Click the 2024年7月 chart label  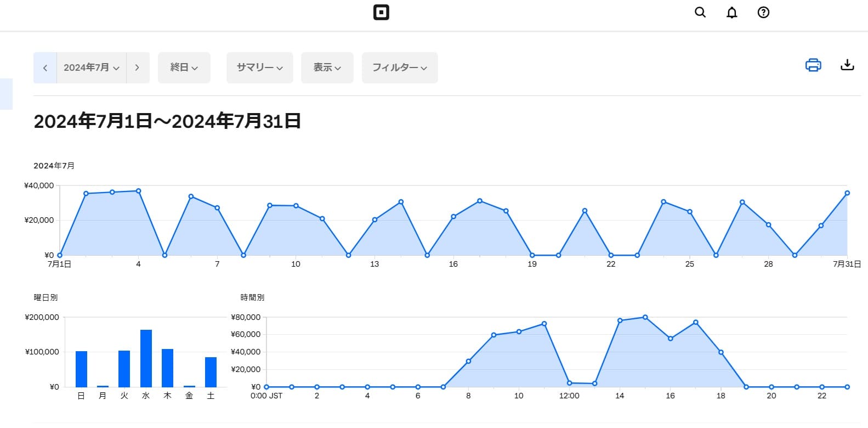54,166
